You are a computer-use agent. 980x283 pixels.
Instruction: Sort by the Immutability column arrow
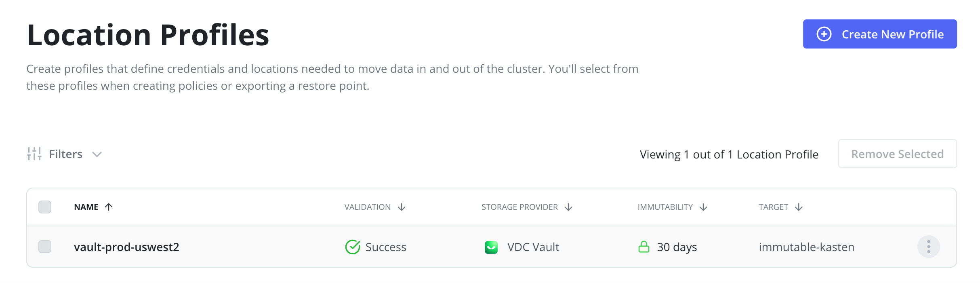click(x=703, y=207)
